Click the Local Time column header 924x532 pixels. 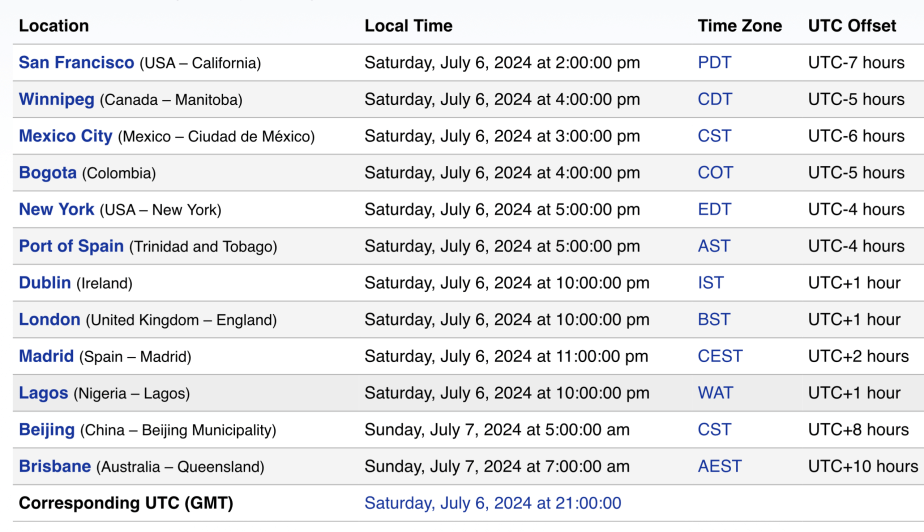tap(408, 26)
